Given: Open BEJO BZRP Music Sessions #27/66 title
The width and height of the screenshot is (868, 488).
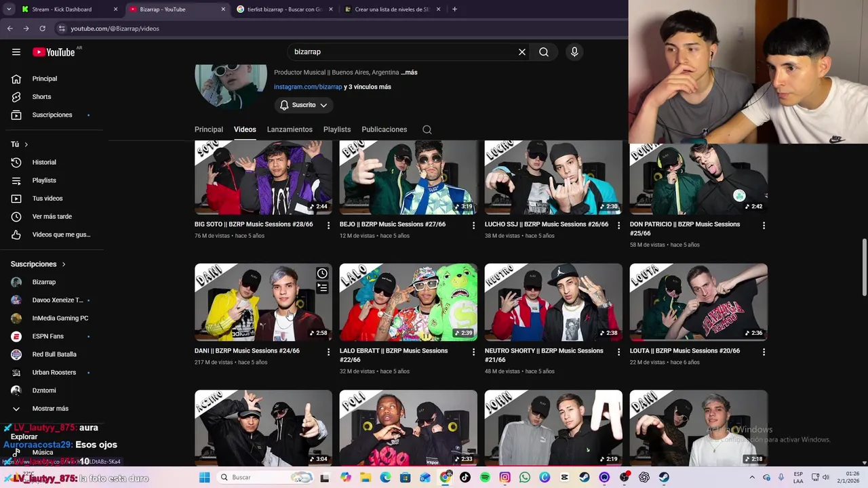Looking at the screenshot, I should click(393, 224).
